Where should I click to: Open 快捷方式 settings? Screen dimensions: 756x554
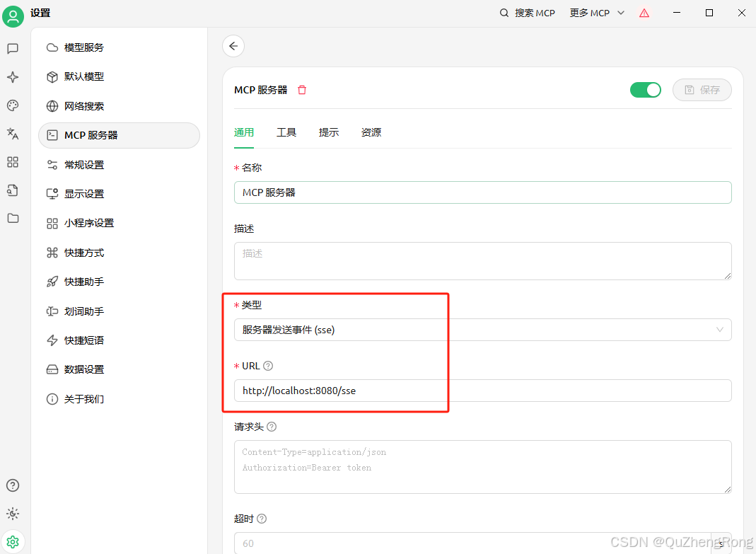119,253
